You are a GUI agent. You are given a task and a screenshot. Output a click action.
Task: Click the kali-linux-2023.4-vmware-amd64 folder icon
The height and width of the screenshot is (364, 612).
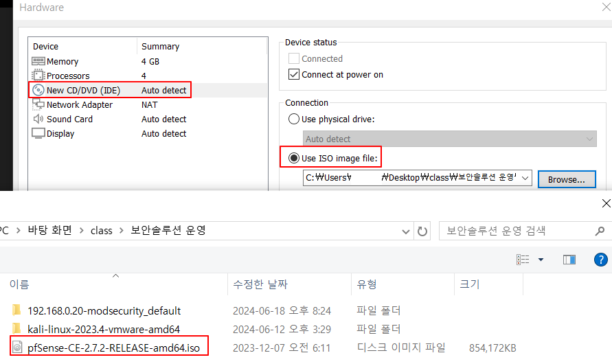pyautogui.click(x=16, y=328)
